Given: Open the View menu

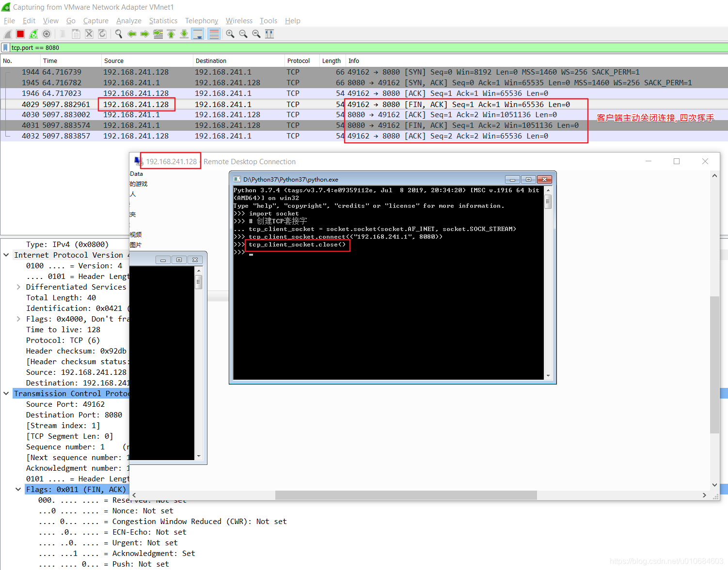Looking at the screenshot, I should pyautogui.click(x=51, y=21).
